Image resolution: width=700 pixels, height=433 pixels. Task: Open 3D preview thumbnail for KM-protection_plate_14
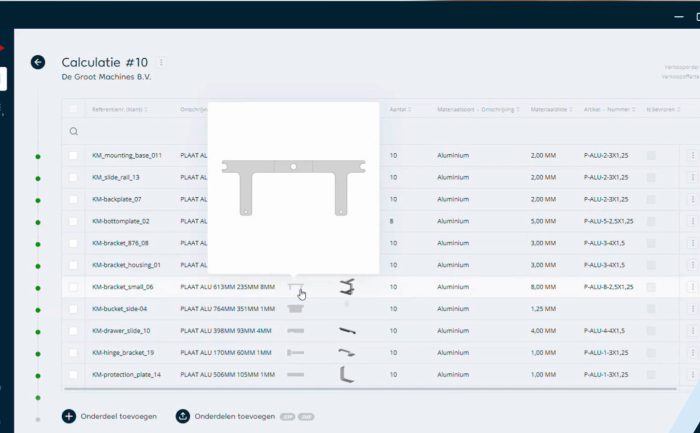point(347,374)
